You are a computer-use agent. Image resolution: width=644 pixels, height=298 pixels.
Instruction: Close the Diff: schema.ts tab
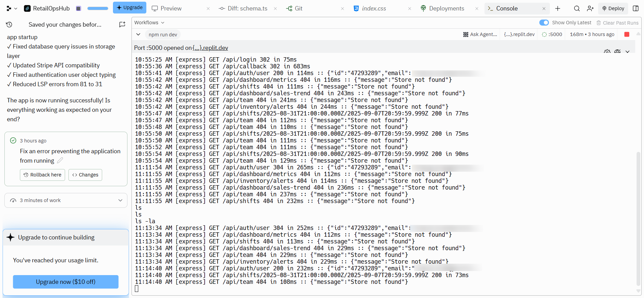tap(275, 8)
